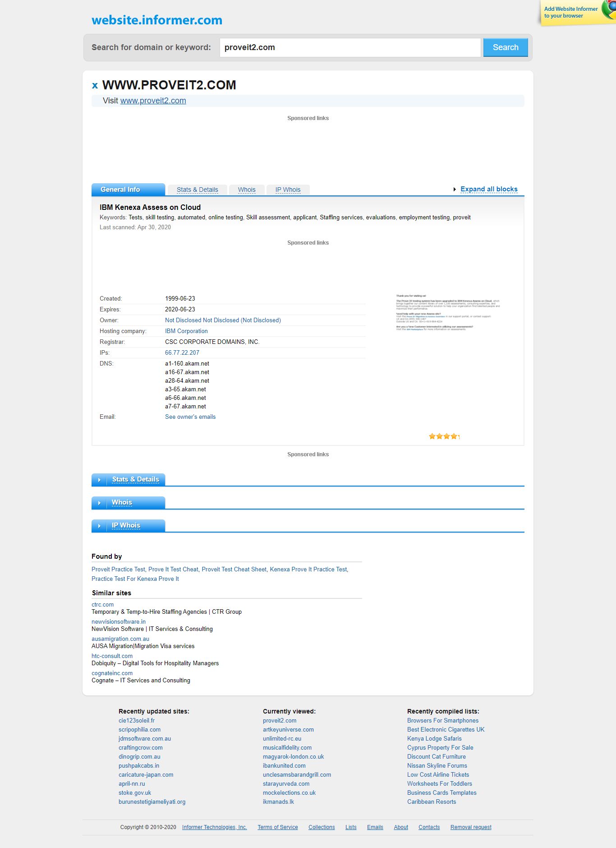Click IBM Kenexa Assess on Cloud title
The image size is (616, 848).
pos(150,207)
